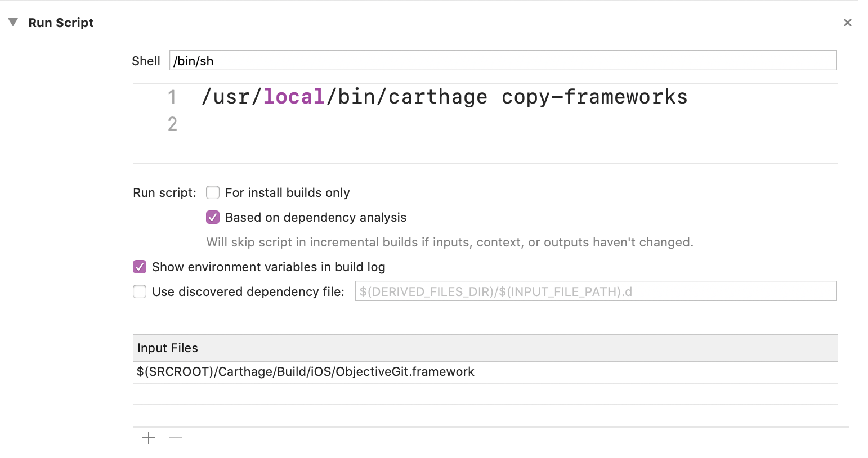This screenshot has height=458, width=868.
Task: Click the empty row below the input file
Action: (x=394, y=394)
